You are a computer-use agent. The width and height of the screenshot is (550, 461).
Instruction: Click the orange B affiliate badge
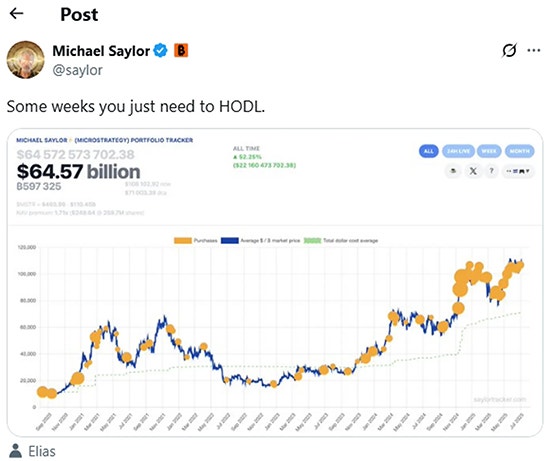(x=181, y=51)
